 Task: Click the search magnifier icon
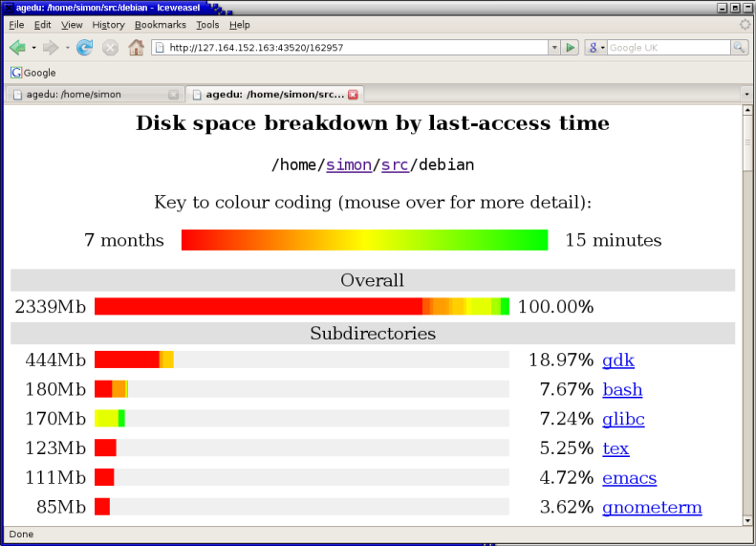[x=739, y=47]
